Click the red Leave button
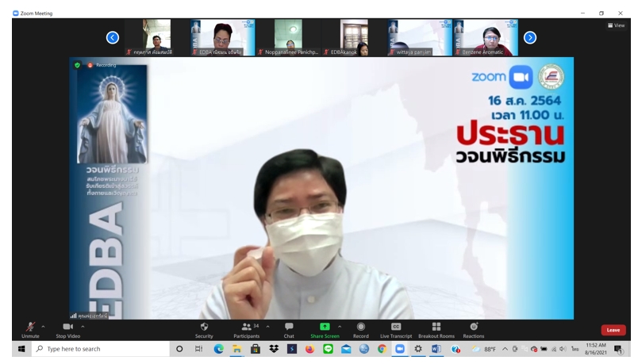This screenshot has height=364, width=638. [613, 330]
